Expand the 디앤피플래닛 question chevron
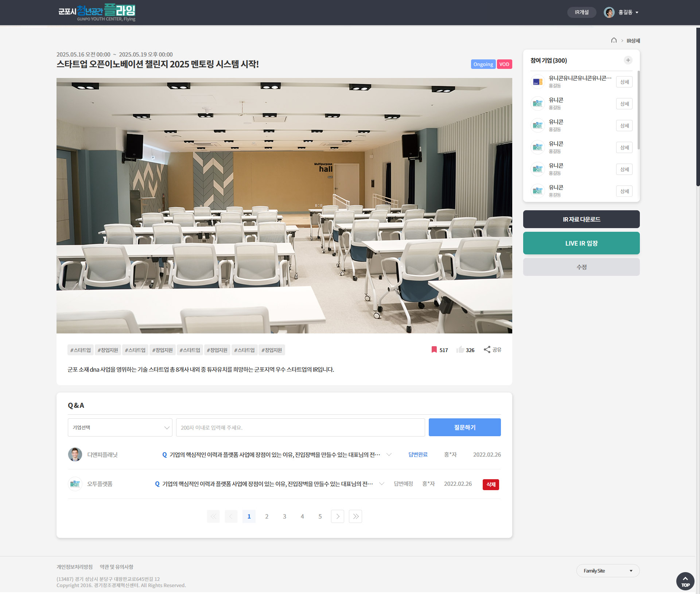Viewport: 700px width, 594px height. coord(389,455)
